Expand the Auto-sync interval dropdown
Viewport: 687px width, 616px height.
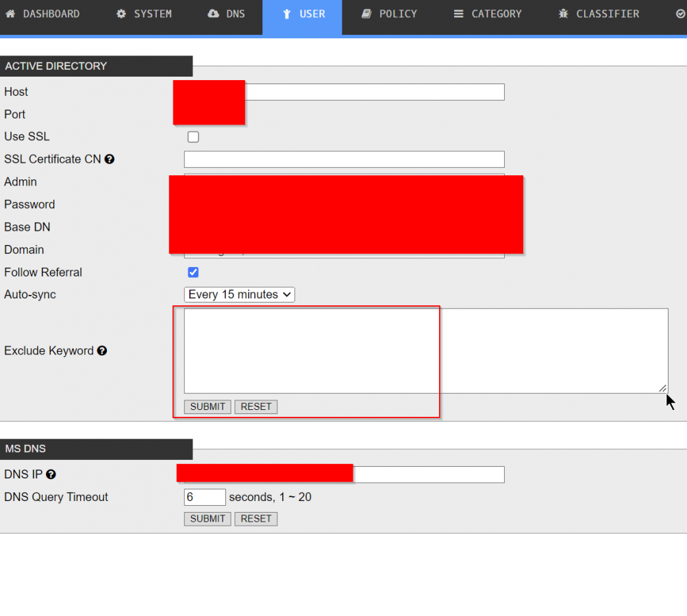click(x=239, y=294)
